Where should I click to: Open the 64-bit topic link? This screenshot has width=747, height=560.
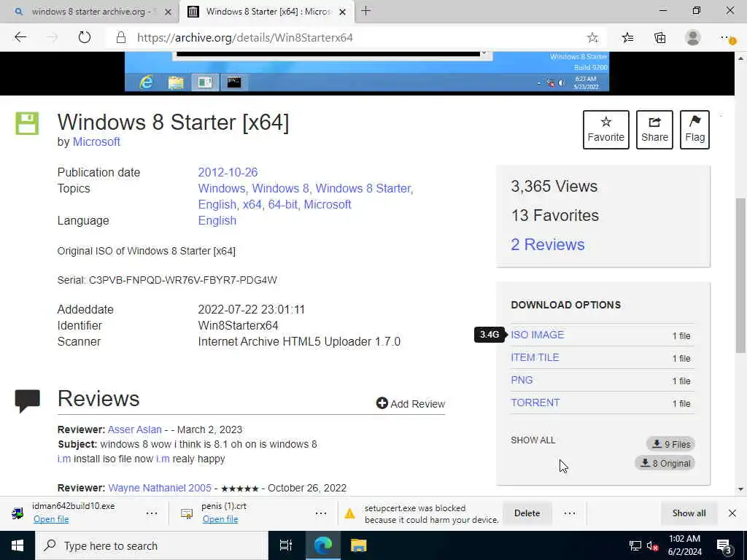tap(282, 205)
